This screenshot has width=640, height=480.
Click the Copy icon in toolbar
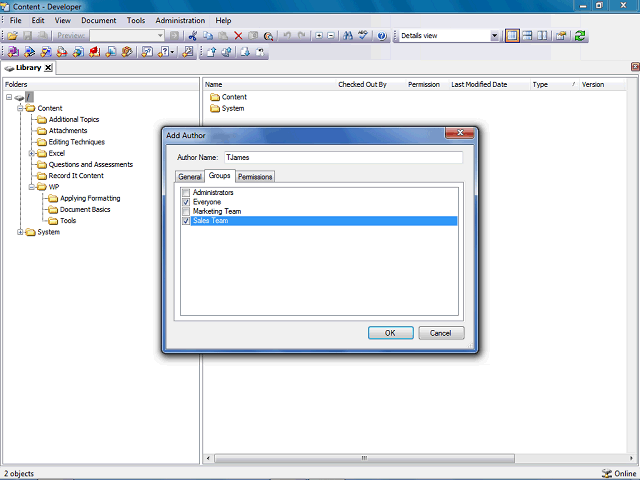(208, 36)
